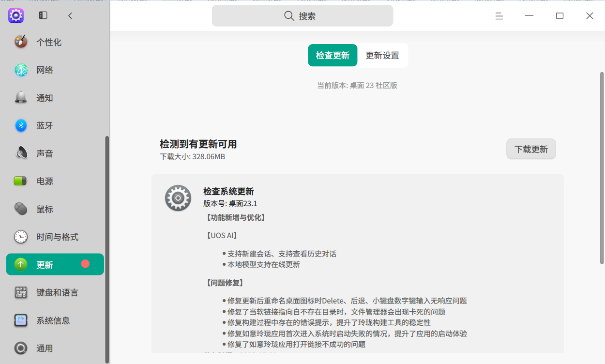The height and width of the screenshot is (364, 605).
Task: Open the 通用 gear icon in sidebar
Action: [21, 349]
